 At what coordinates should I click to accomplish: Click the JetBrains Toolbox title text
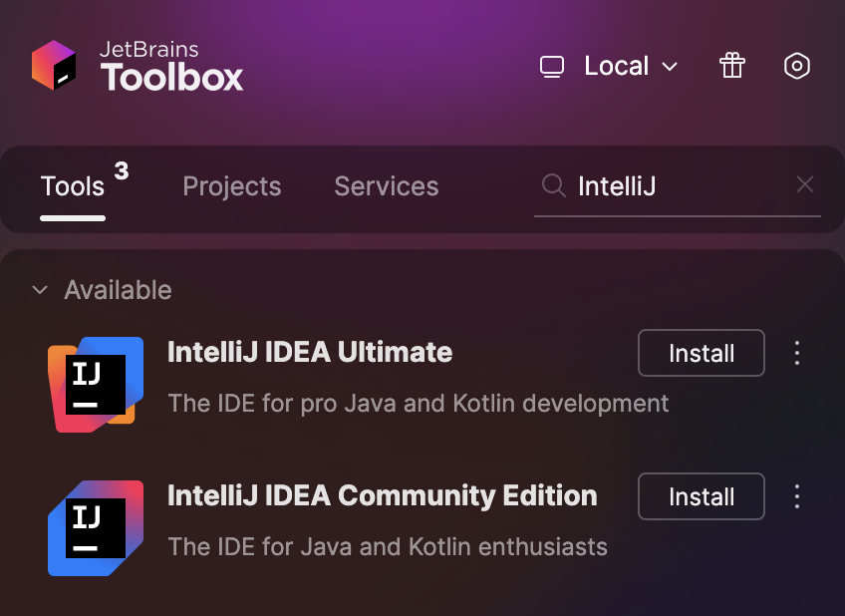171,67
